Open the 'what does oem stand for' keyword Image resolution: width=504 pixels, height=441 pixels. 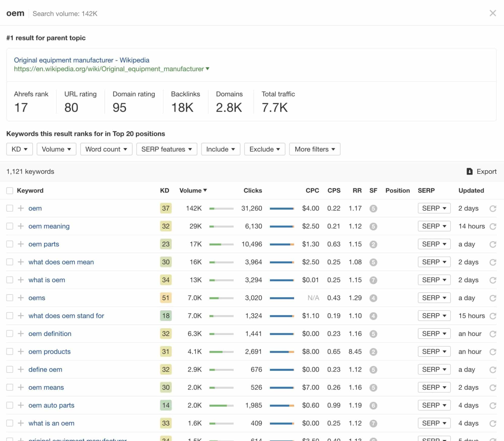click(66, 316)
